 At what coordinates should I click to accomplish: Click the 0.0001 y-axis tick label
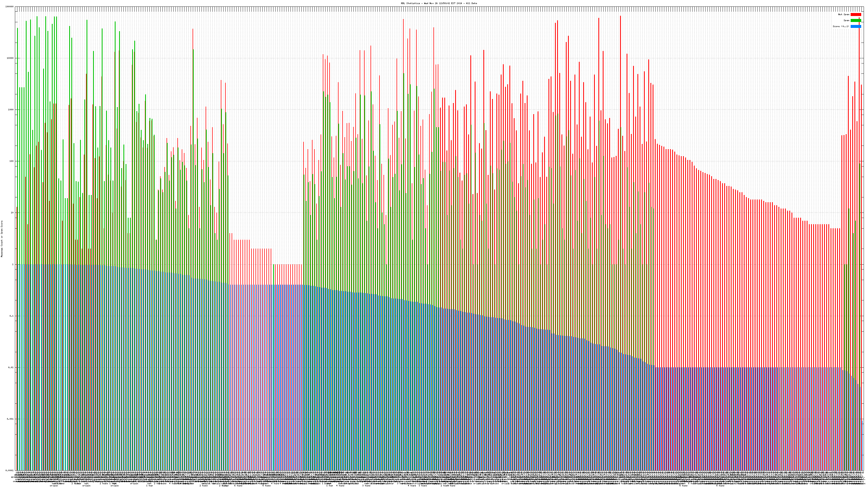coord(10,470)
